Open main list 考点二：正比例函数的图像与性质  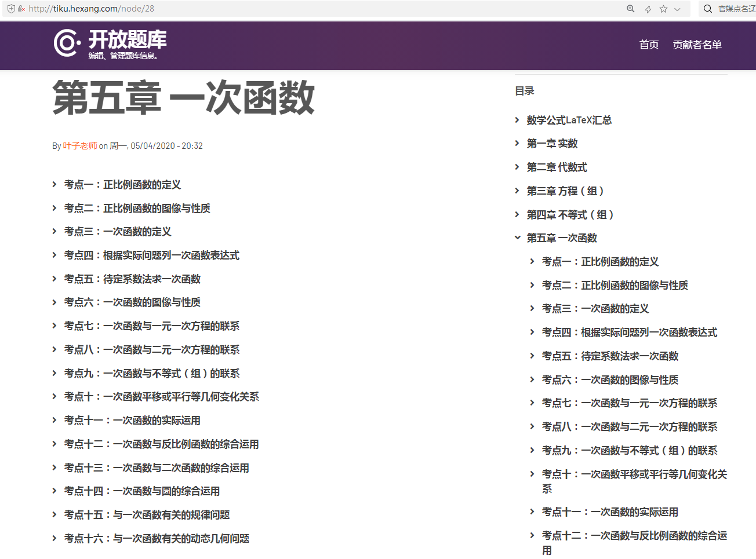(137, 208)
